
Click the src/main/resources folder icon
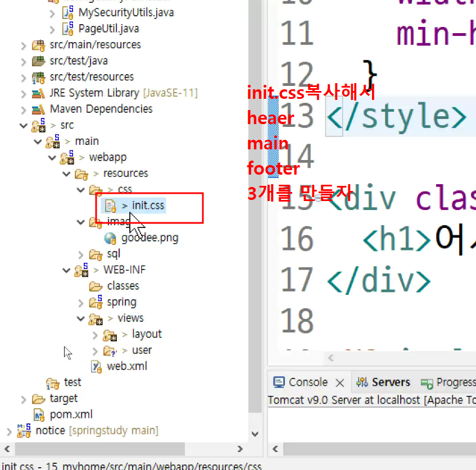pyautogui.click(x=39, y=45)
